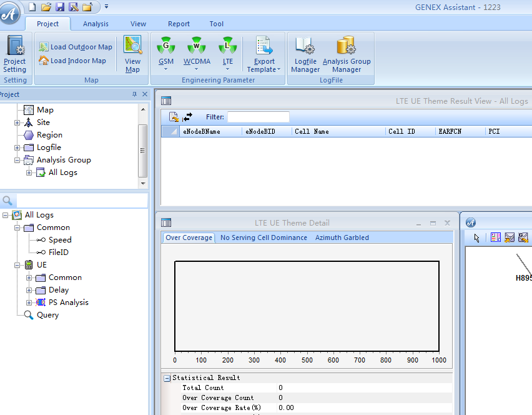The width and height of the screenshot is (532, 415).
Task: Select the FileID indicator item
Action: coord(58,252)
